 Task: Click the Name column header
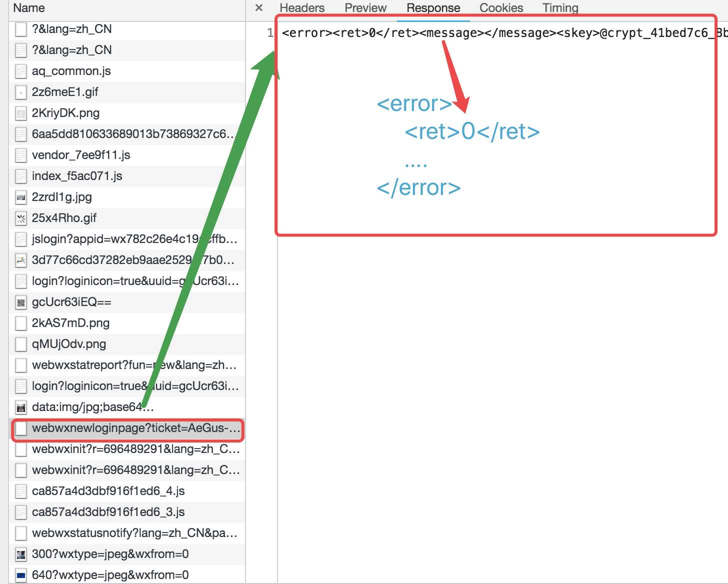[29, 7]
